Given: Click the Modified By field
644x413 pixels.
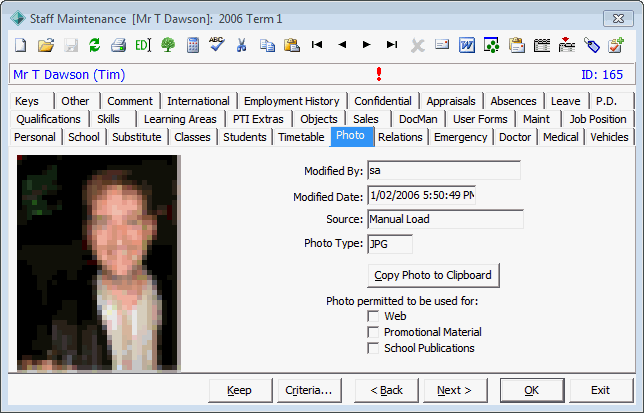Looking at the screenshot, I should click(444, 170).
